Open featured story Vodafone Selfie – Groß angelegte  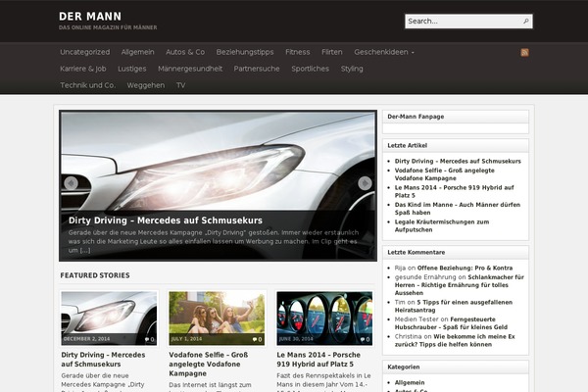coord(208,364)
